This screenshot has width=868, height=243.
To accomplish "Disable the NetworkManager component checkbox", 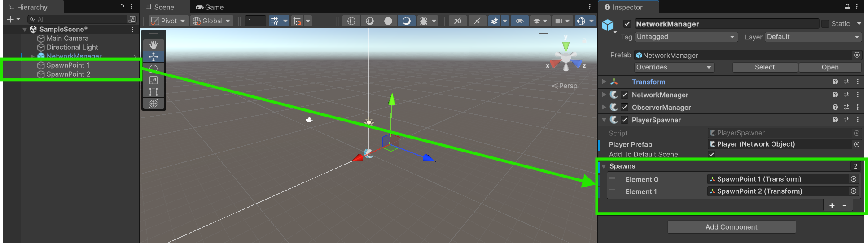I will (x=624, y=95).
